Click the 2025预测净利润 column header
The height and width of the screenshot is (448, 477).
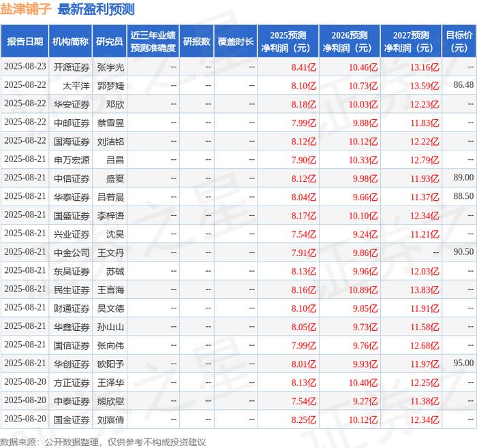pyautogui.click(x=288, y=42)
